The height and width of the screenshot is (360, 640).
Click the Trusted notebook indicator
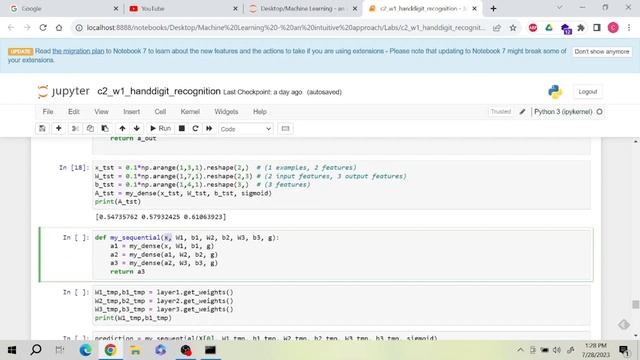tap(500, 111)
